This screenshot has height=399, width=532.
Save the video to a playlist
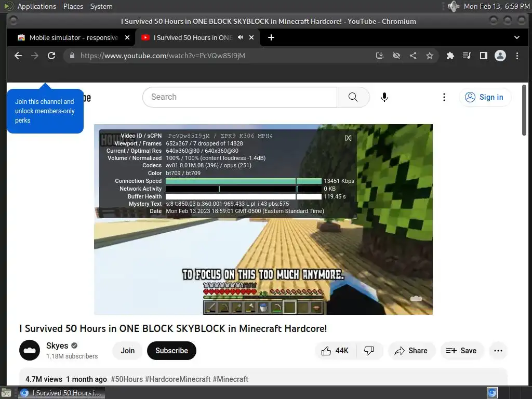tap(461, 351)
